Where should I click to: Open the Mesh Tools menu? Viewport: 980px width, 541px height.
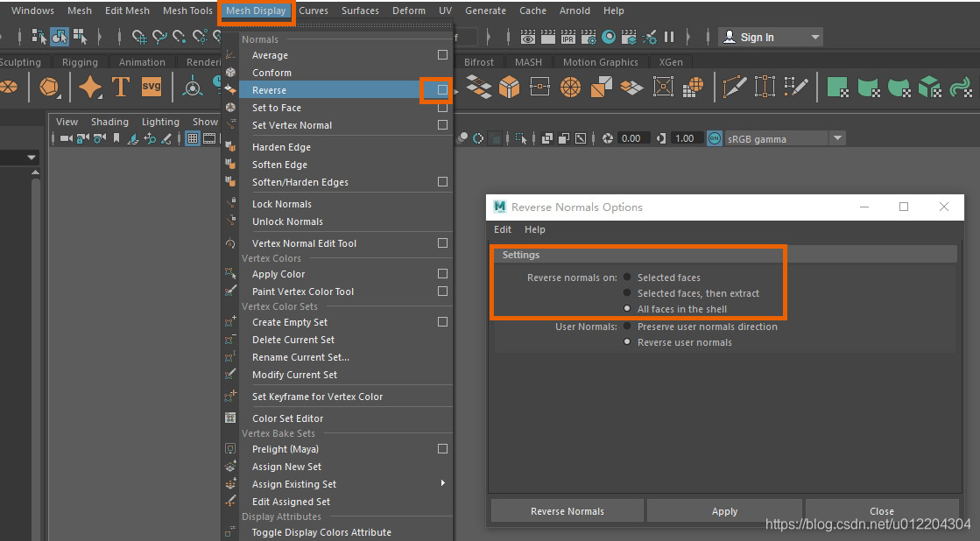tap(187, 11)
